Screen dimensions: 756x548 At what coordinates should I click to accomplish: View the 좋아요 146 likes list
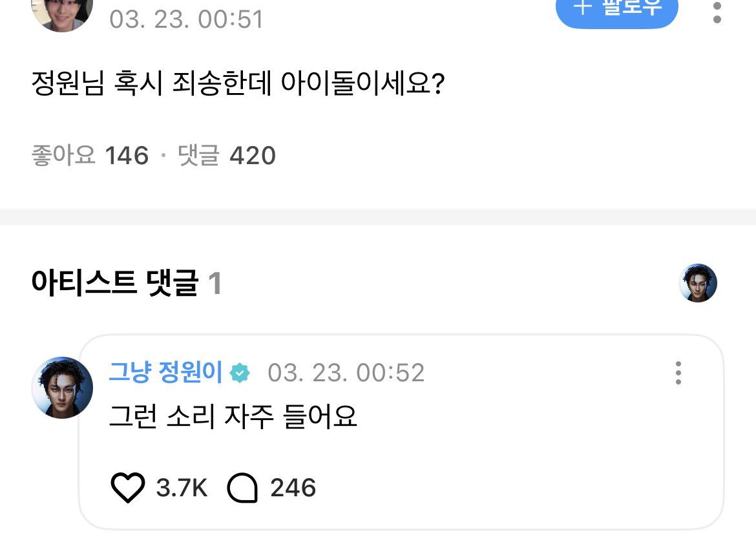click(x=90, y=156)
